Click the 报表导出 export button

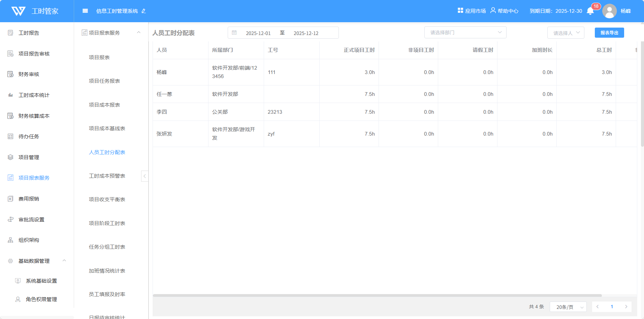pos(609,33)
